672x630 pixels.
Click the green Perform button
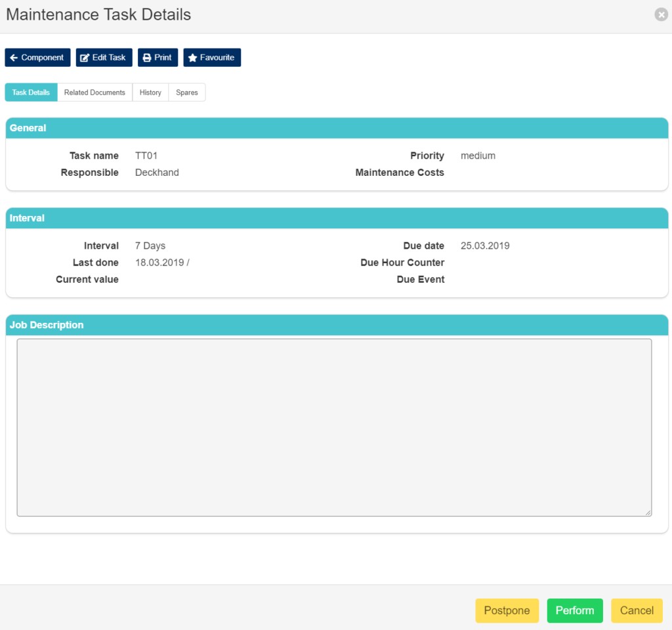pyautogui.click(x=575, y=610)
